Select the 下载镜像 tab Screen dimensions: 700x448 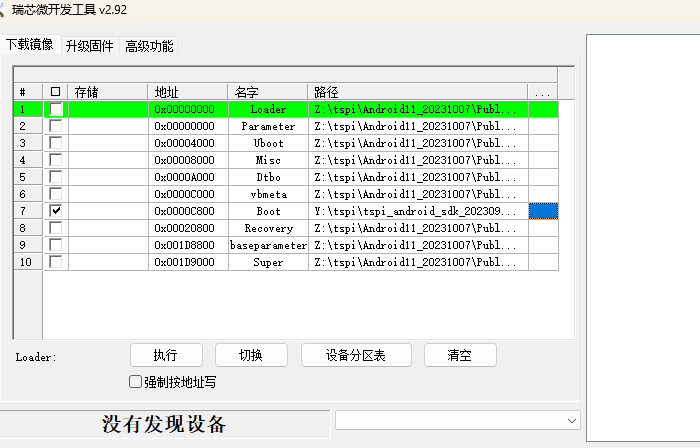click(x=29, y=45)
